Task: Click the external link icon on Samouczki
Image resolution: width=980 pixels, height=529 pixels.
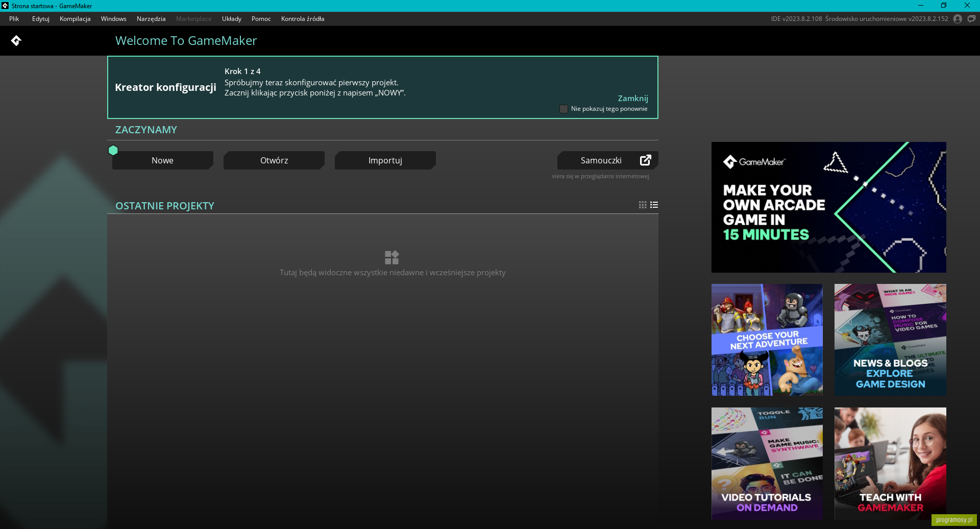Action: click(646, 160)
